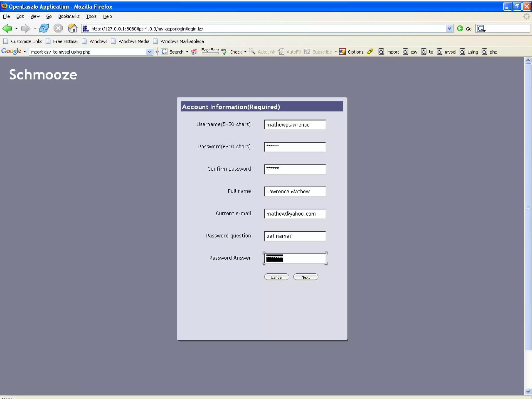The height and width of the screenshot is (399, 532).
Task: Click the Google toolbar Options icon
Action: 343,52
